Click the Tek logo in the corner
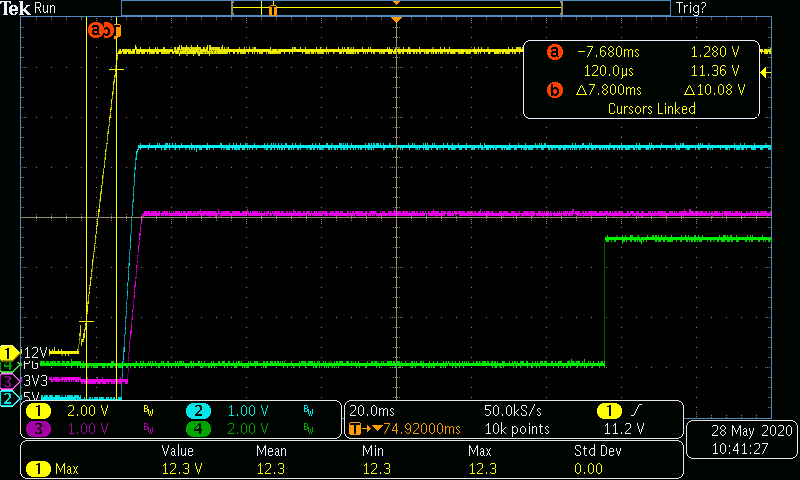 [16, 8]
